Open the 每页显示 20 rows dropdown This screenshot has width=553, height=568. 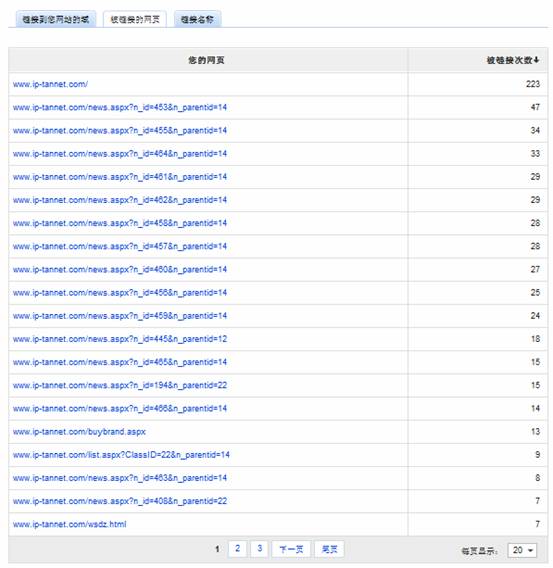pos(522,550)
